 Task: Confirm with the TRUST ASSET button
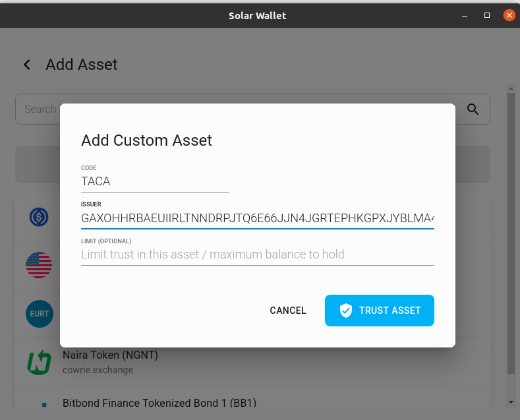click(380, 311)
